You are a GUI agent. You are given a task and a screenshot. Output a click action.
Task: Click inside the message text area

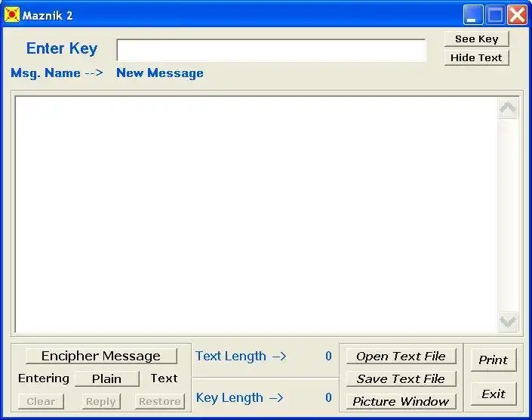pos(257,215)
